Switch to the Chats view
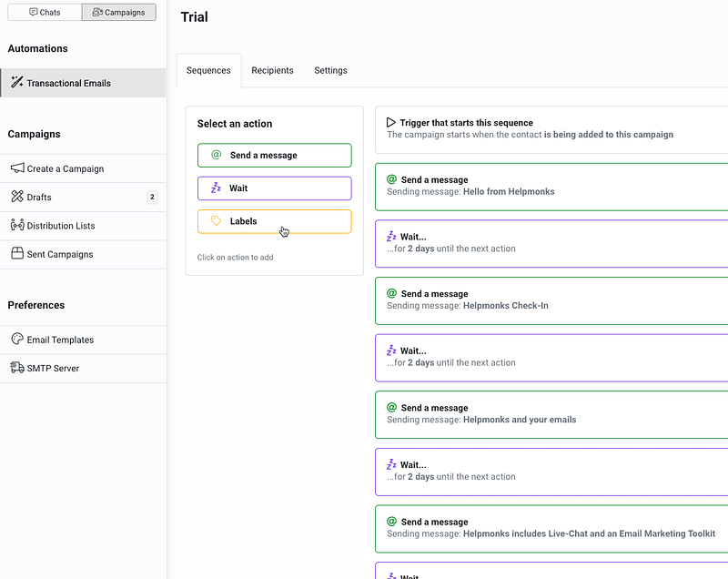Screen dimensions: 728x579 pos(45,13)
